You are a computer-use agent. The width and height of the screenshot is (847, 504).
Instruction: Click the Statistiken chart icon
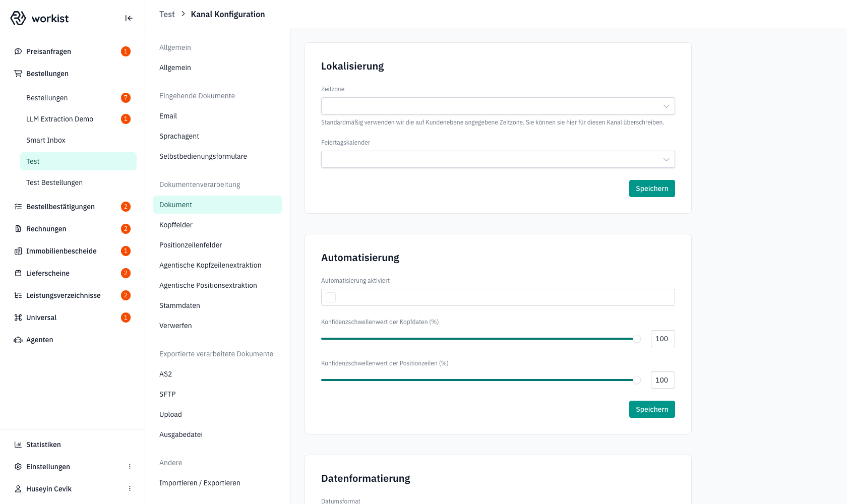pyautogui.click(x=18, y=445)
